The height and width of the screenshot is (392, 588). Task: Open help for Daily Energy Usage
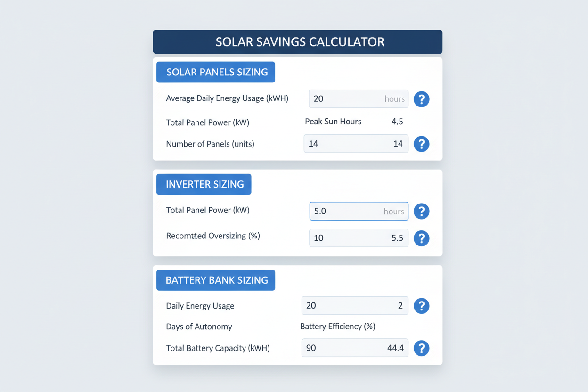coord(421,306)
